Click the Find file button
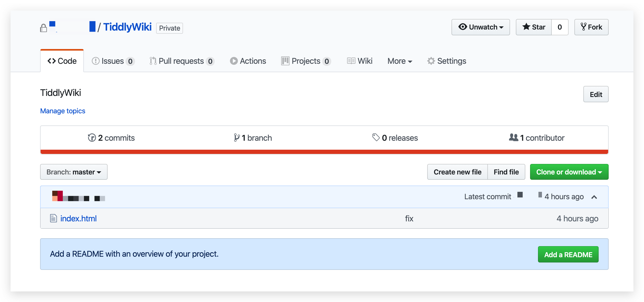The height and width of the screenshot is (302, 644). pyautogui.click(x=506, y=172)
